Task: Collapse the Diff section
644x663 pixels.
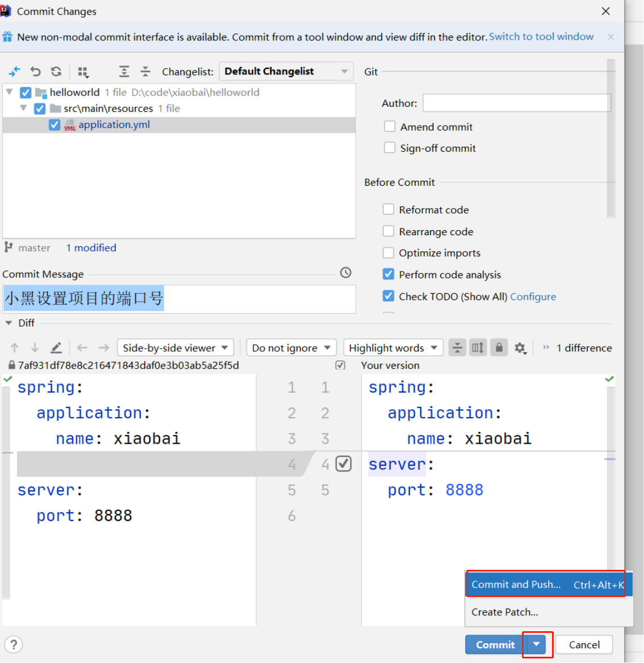Action: pyautogui.click(x=9, y=323)
